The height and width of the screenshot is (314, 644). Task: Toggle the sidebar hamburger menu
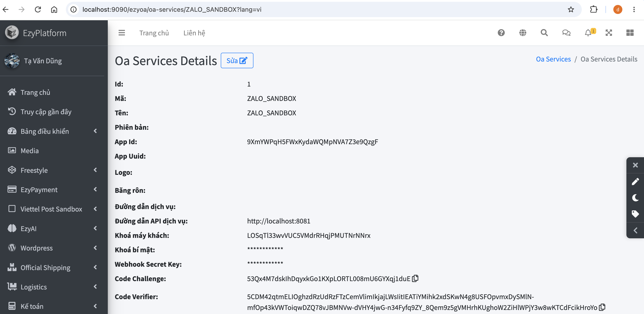[122, 33]
